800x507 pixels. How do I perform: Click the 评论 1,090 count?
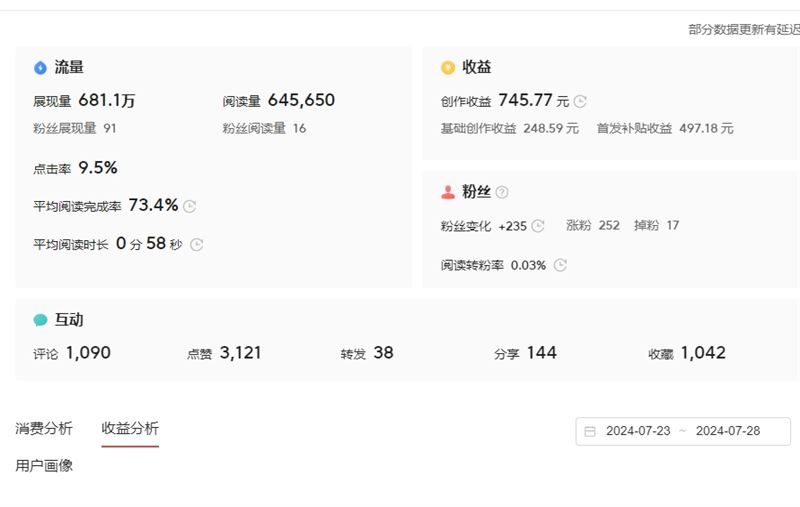88,352
